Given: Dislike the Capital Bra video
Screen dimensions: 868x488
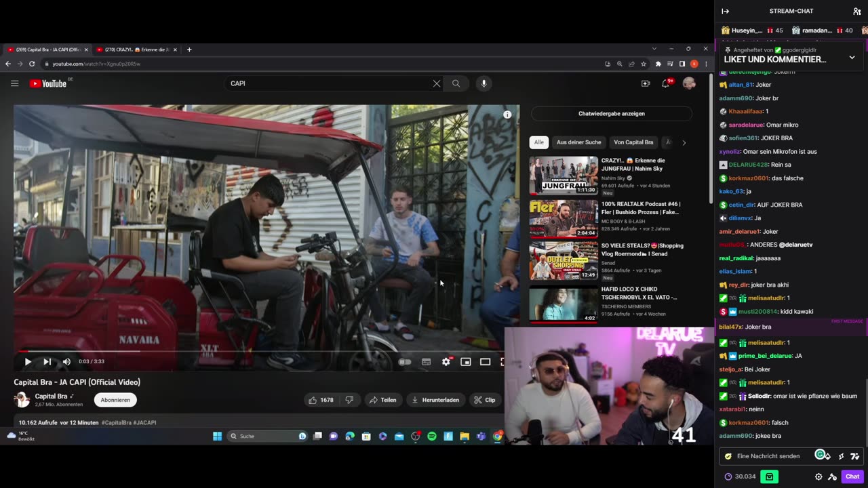Looking at the screenshot, I should [349, 400].
